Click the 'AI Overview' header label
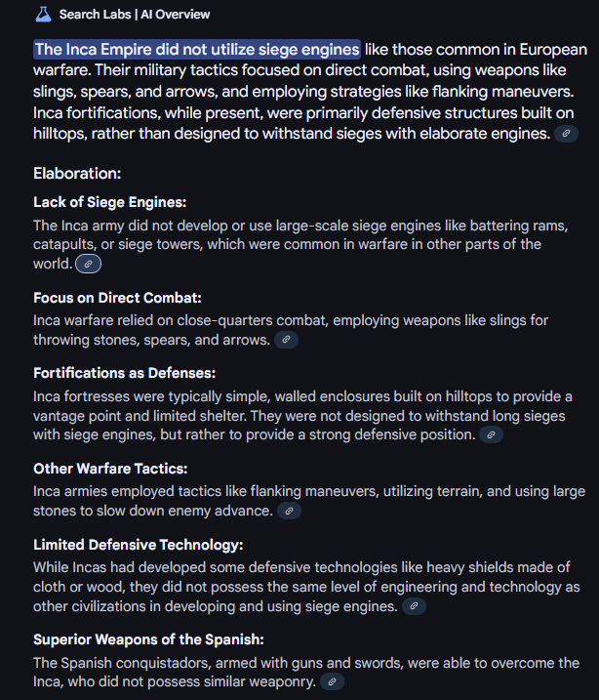The width and height of the screenshot is (599, 700). click(176, 15)
